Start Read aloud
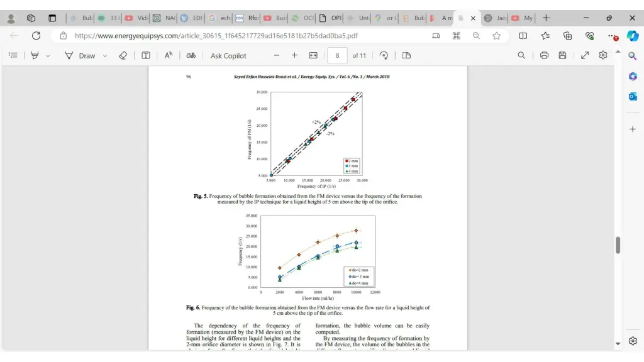This screenshot has width=644, height=362. pos(169,55)
